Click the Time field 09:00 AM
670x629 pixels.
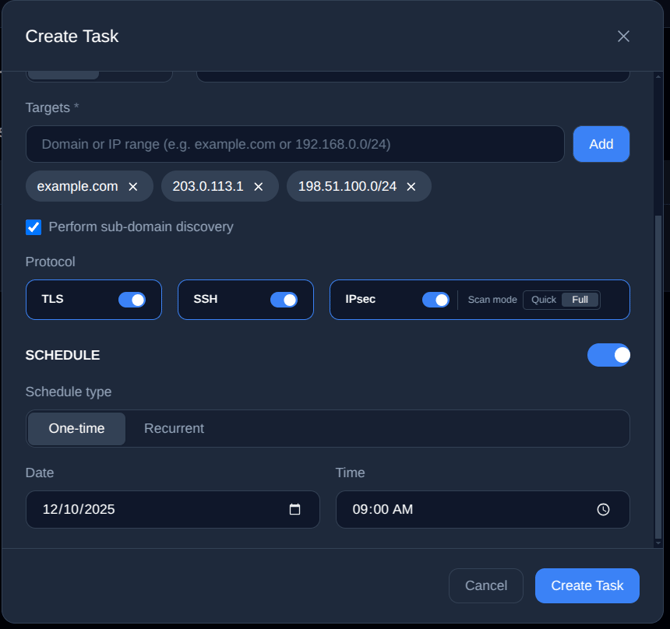click(483, 509)
